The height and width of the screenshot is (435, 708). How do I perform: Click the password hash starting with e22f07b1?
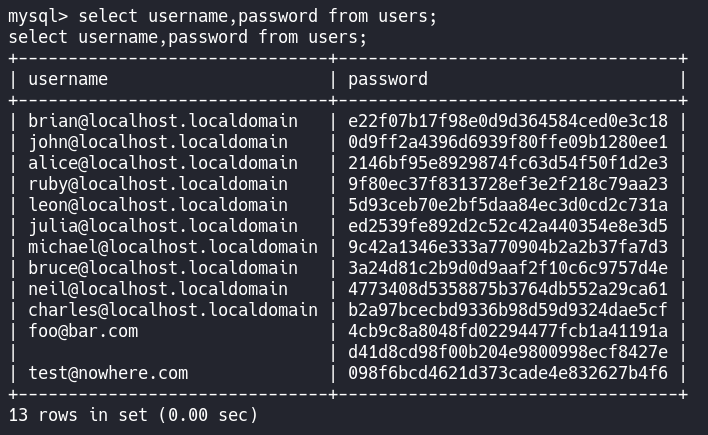(507, 121)
